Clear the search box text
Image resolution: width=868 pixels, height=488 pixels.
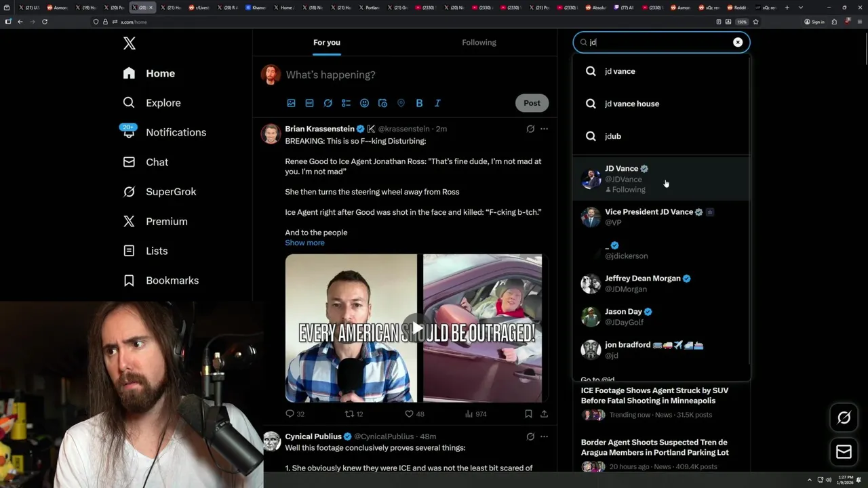[738, 42]
